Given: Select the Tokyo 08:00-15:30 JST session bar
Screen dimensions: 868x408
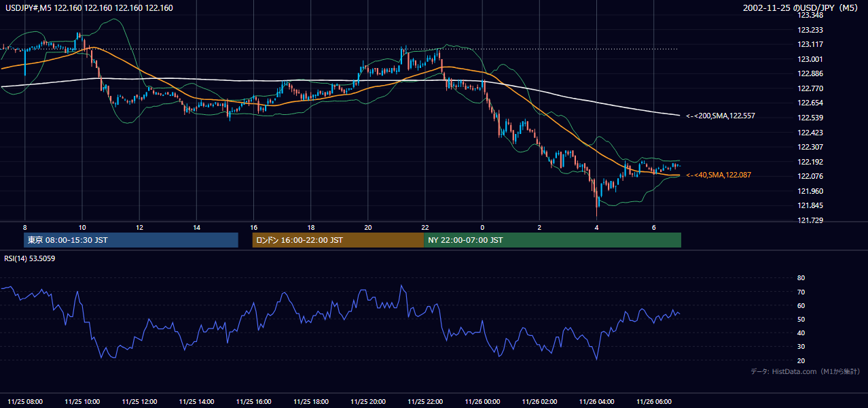Looking at the screenshot, I should (131, 240).
